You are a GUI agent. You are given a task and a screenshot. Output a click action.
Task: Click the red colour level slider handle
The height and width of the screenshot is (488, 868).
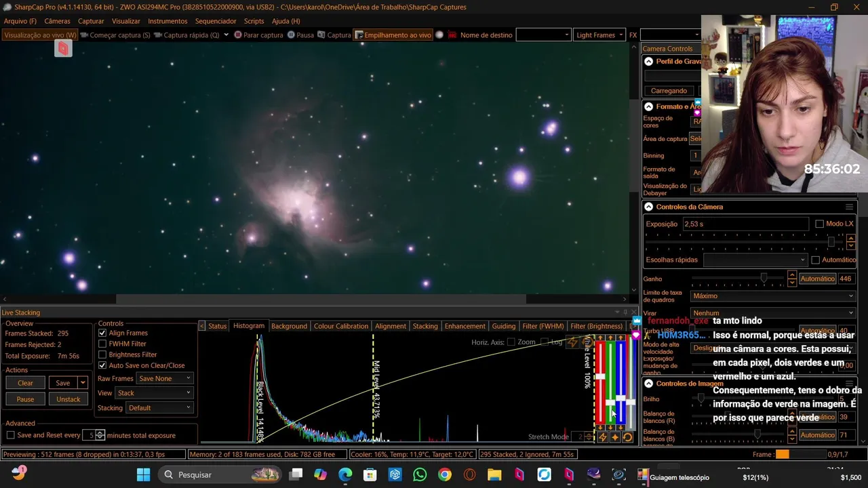[x=600, y=376]
